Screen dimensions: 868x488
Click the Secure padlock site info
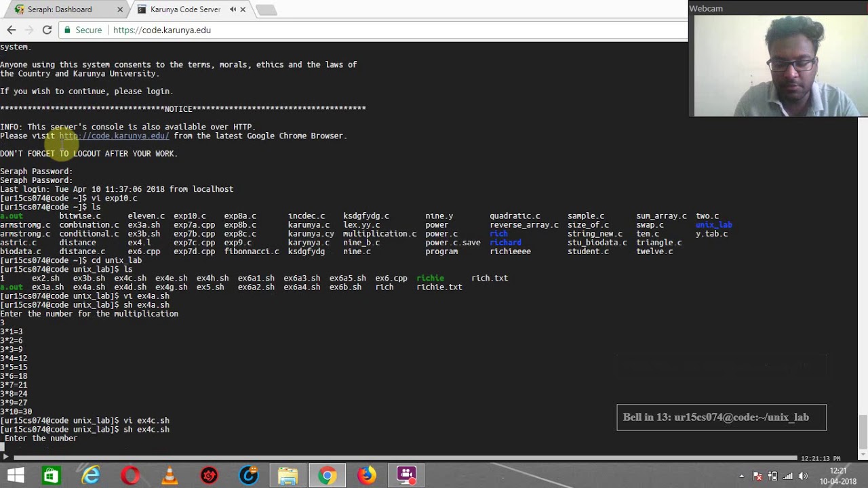[83, 30]
